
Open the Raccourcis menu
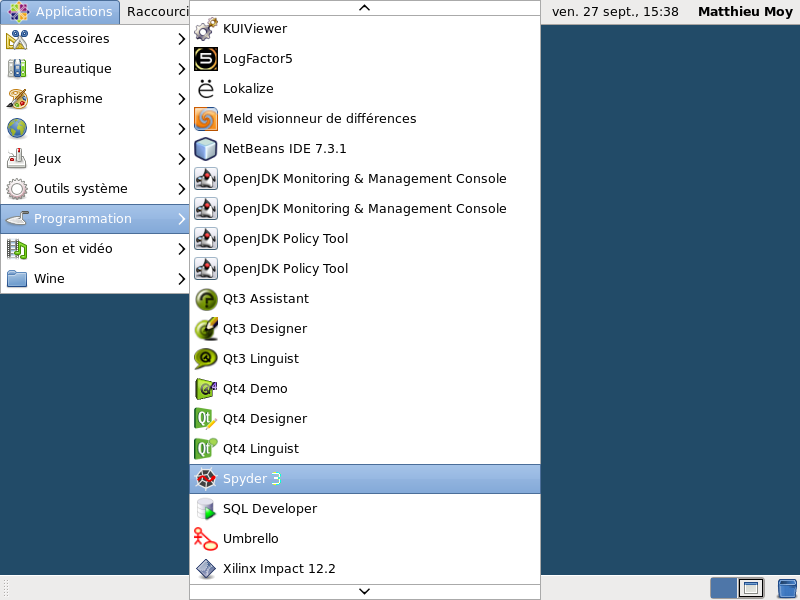(156, 12)
